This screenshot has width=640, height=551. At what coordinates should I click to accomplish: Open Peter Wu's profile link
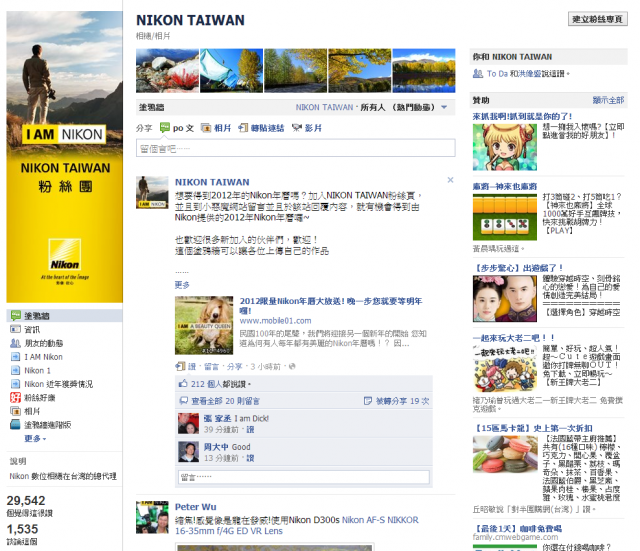196,507
